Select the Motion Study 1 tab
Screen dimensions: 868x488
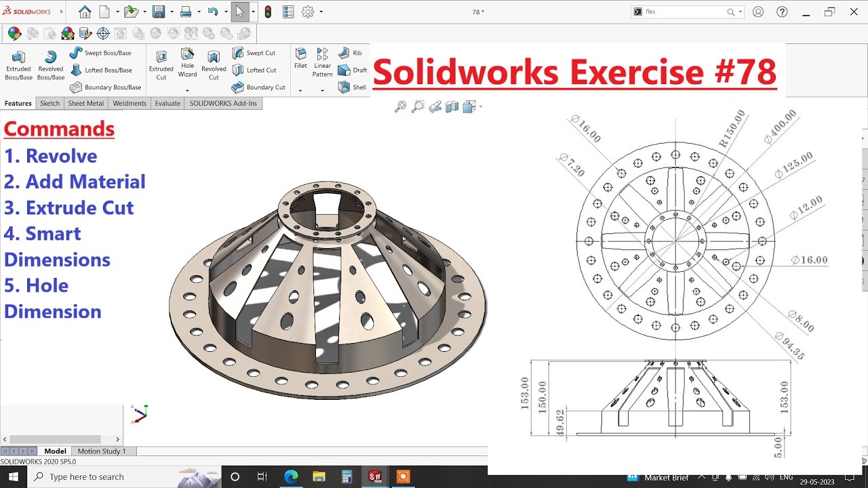tap(102, 451)
